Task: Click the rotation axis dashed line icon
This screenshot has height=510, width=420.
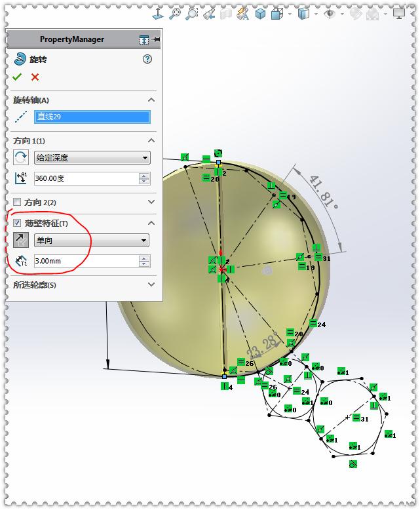Action: (x=21, y=117)
